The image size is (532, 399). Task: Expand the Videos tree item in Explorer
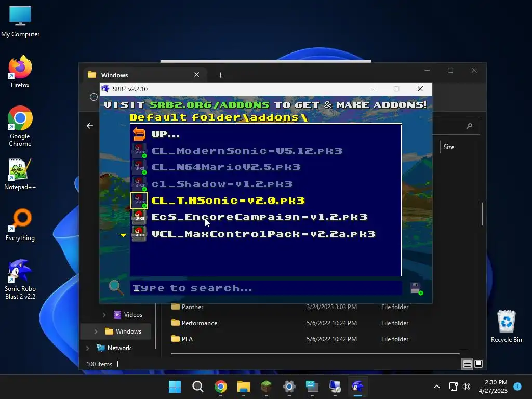click(x=104, y=315)
